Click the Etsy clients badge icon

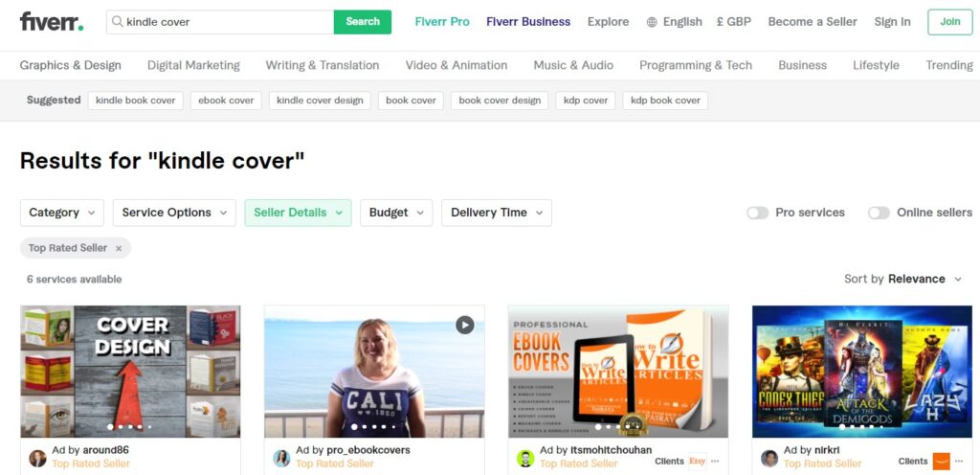tap(697, 462)
